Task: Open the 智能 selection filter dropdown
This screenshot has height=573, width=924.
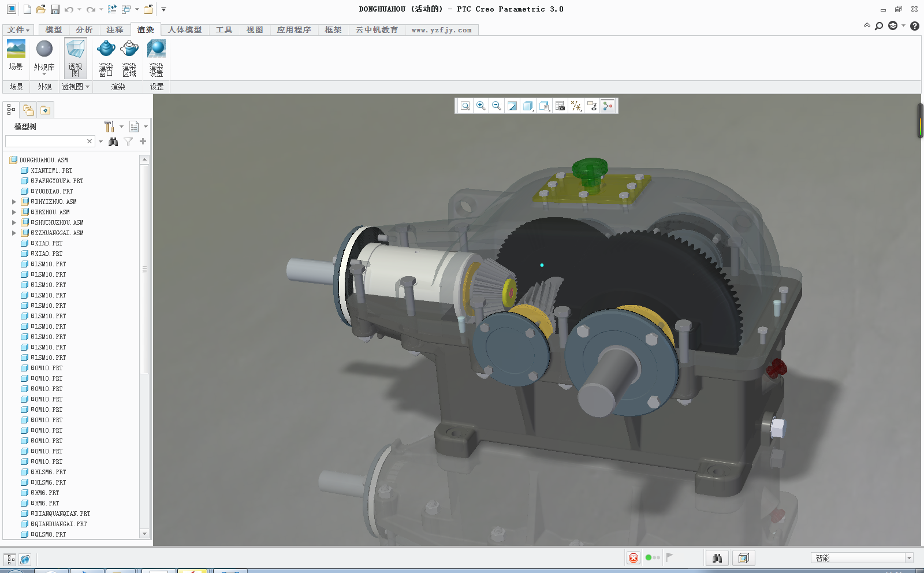Action: tap(909, 558)
